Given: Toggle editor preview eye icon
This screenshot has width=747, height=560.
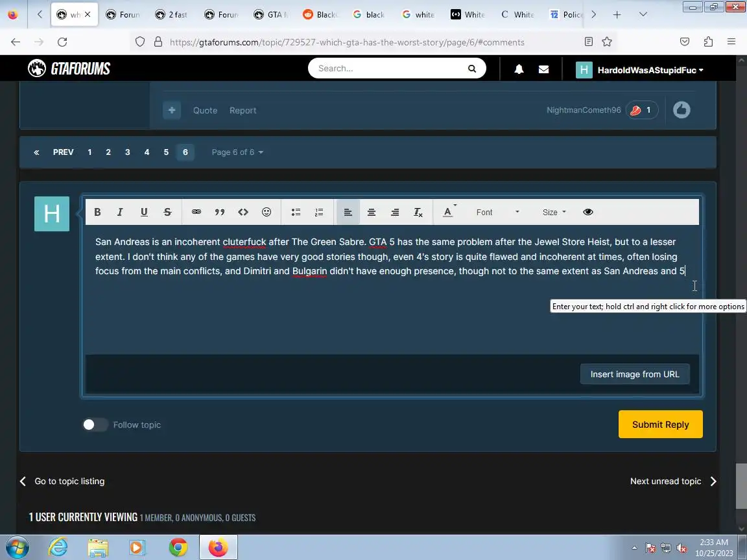Looking at the screenshot, I should (588, 212).
